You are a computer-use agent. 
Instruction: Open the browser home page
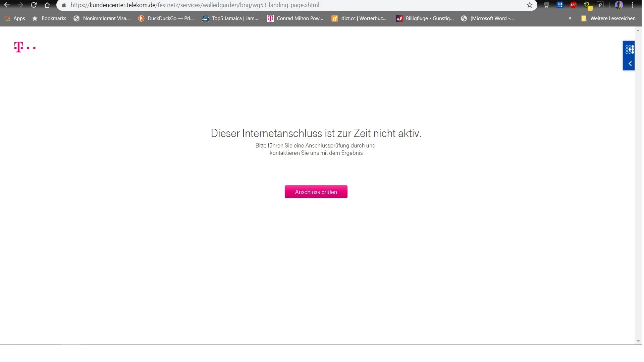[47, 5]
